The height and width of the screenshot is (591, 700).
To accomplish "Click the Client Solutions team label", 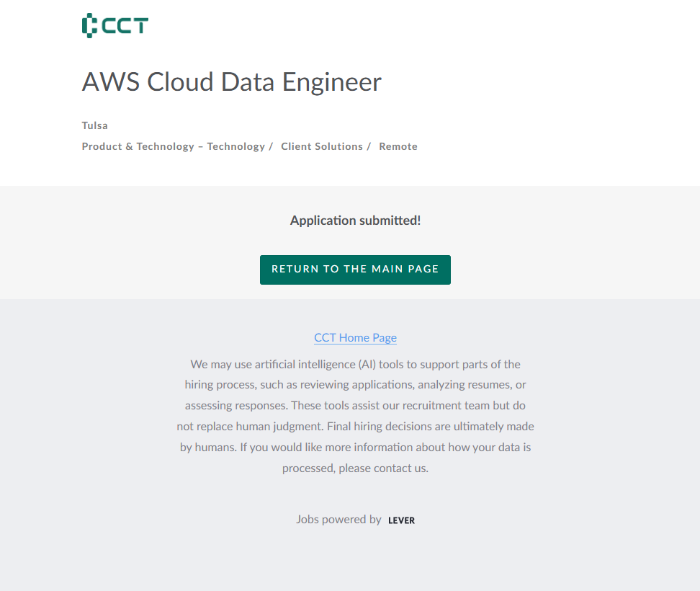I will coord(322,146).
